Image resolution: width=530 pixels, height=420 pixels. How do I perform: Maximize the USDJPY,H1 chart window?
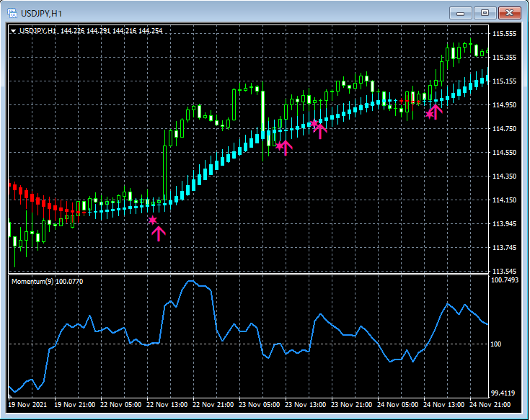click(x=485, y=13)
